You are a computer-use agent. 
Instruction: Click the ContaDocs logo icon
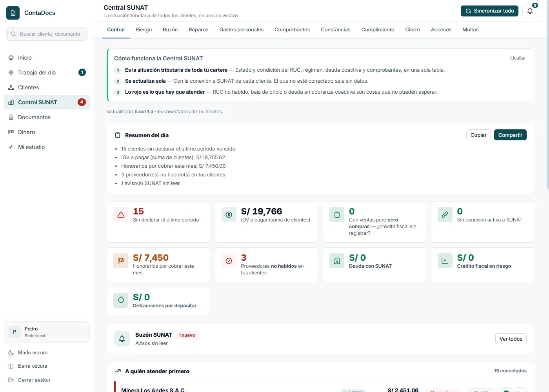[x=13, y=13]
